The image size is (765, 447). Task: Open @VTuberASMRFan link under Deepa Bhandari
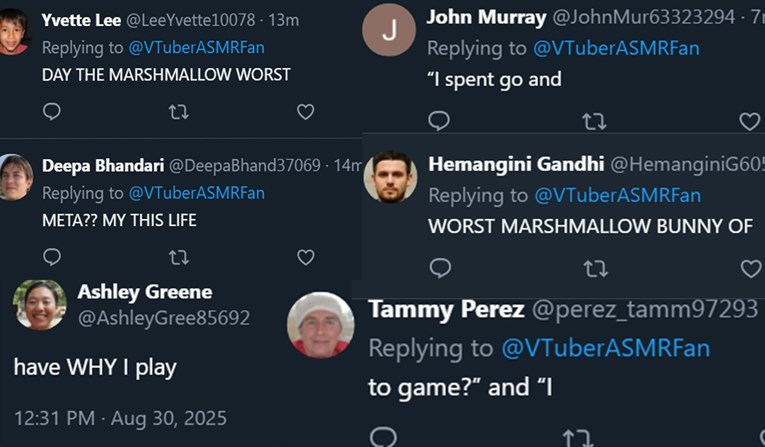[196, 193]
